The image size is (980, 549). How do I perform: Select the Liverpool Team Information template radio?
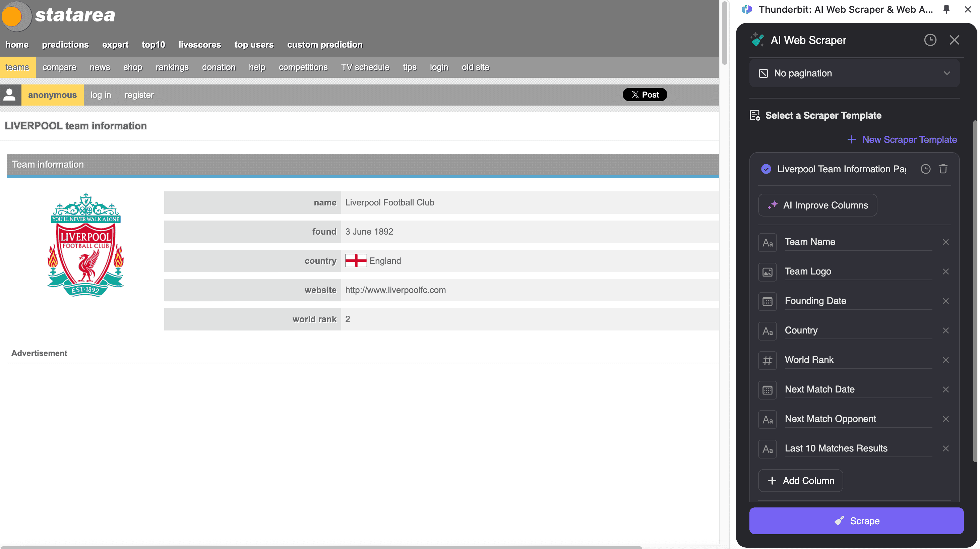[766, 169]
